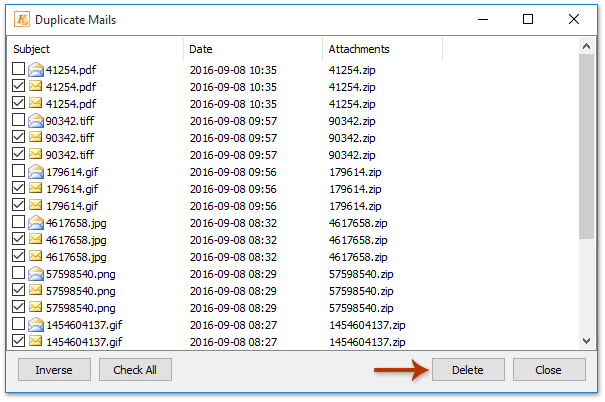Click the open-envelope icon beside the unchecked 90342.tiff
605x402 pixels.
(36, 121)
